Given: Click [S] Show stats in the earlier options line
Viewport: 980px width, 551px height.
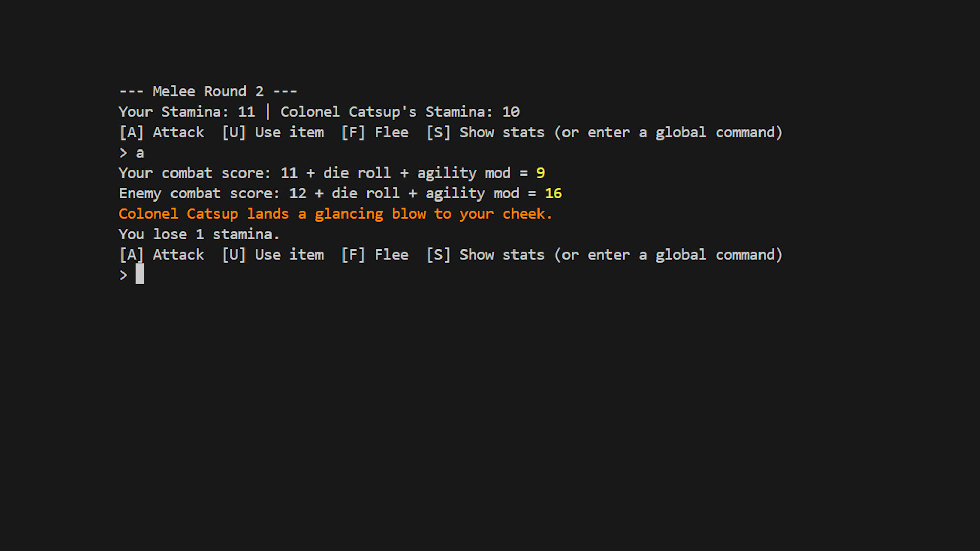Looking at the screenshot, I should 485,132.
